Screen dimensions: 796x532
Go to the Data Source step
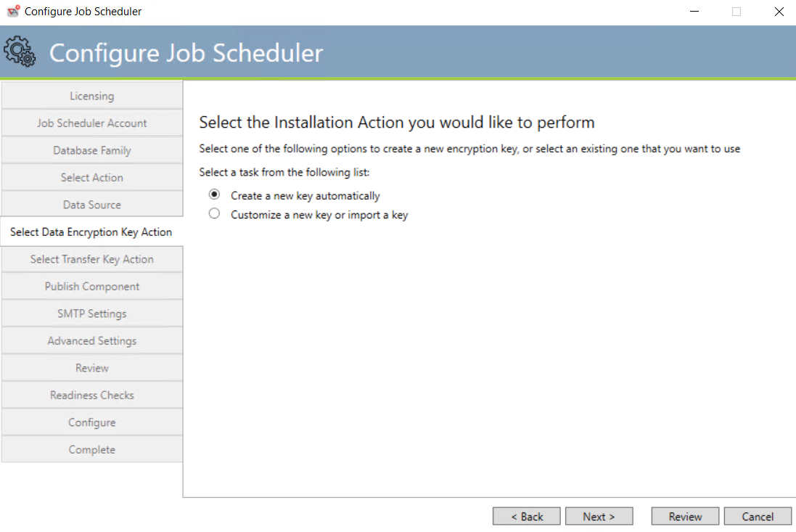[92, 205]
